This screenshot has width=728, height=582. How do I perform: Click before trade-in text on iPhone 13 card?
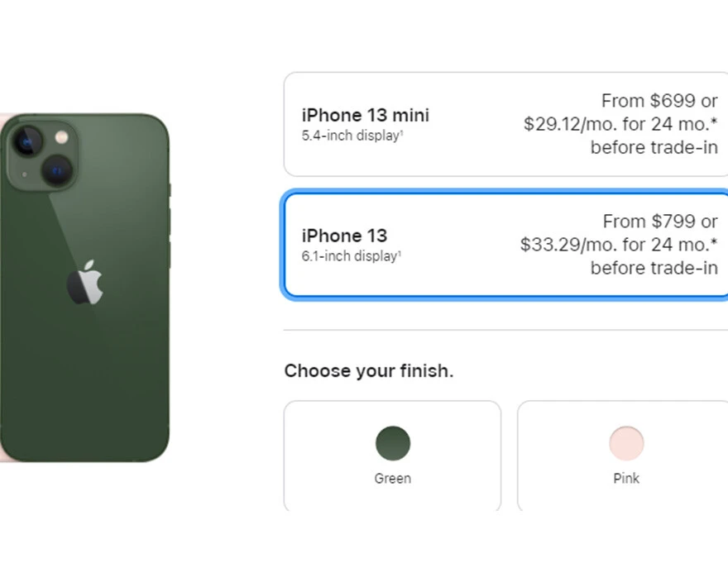point(654,268)
